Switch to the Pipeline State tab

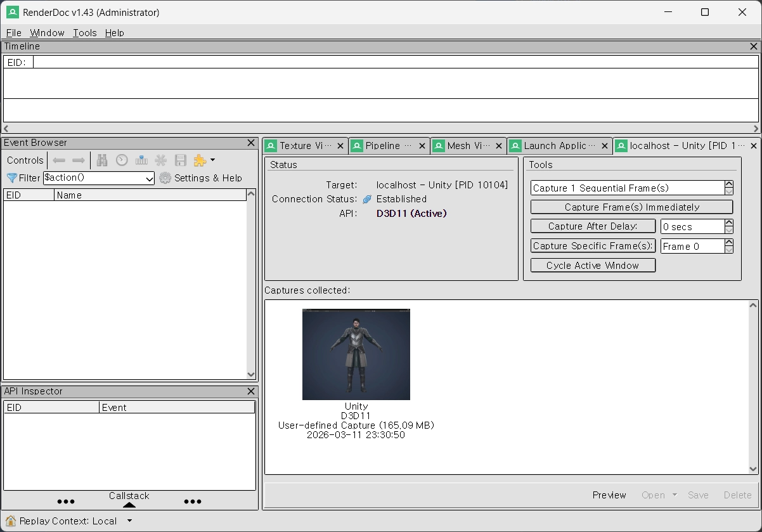[389, 146]
